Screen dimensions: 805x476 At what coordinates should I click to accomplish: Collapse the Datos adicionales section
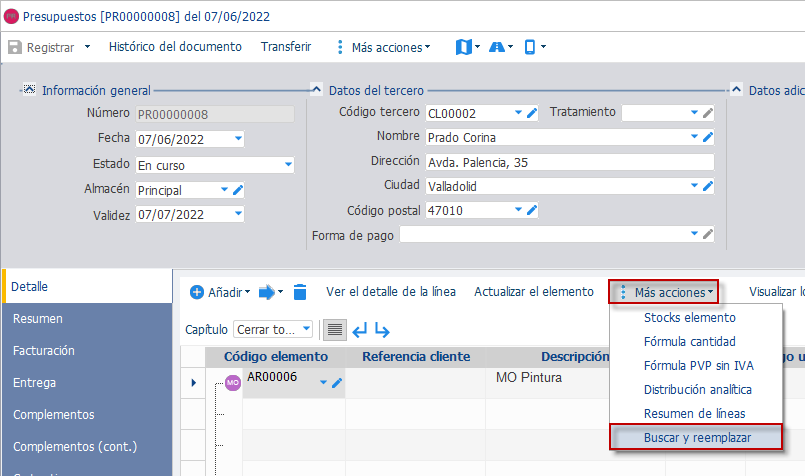[736, 89]
